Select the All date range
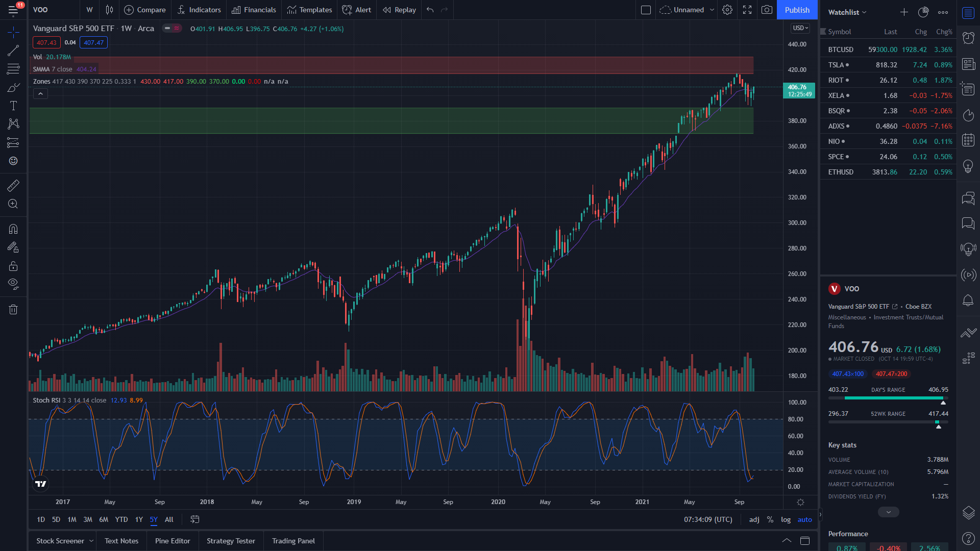The image size is (980, 551). point(169,519)
